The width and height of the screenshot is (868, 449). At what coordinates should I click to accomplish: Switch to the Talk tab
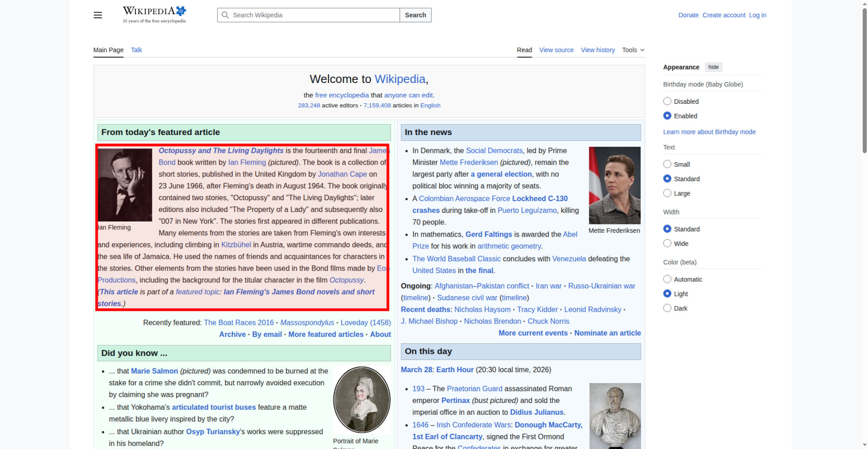tap(136, 50)
